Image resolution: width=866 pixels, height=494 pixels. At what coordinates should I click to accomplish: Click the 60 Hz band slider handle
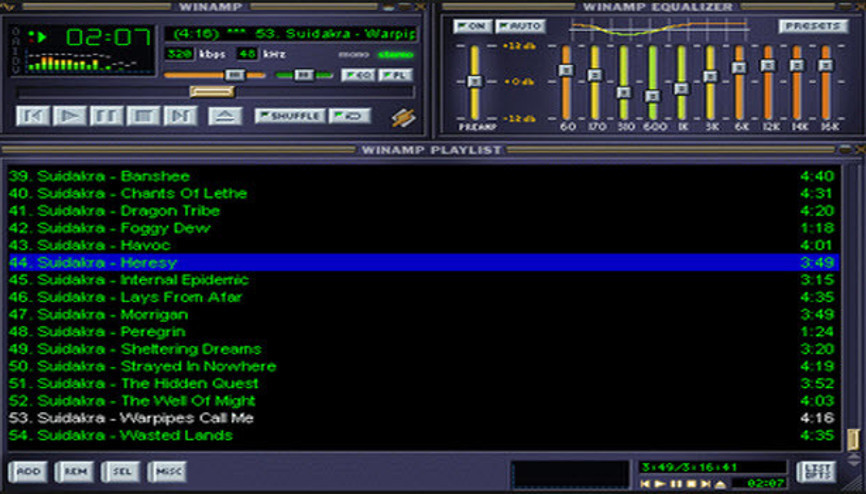tap(566, 70)
